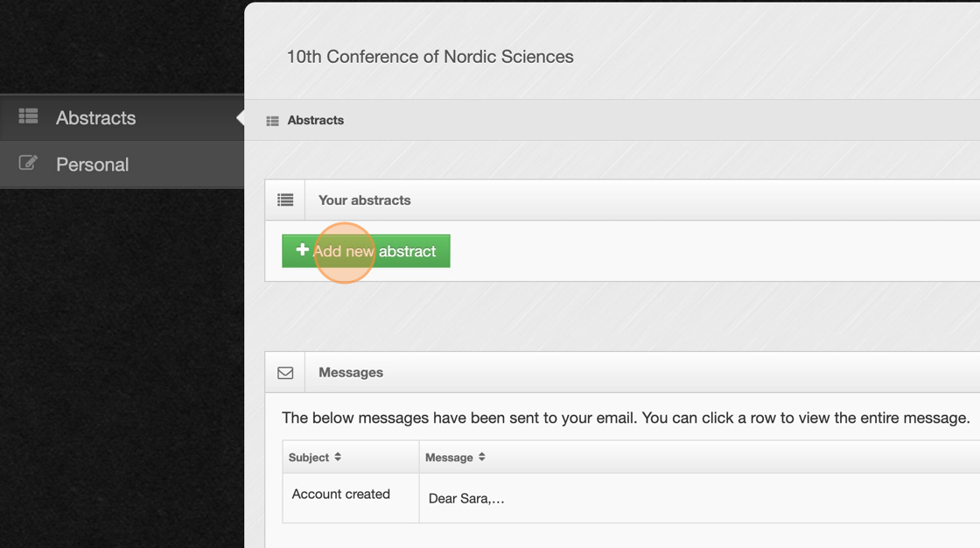Click the Abstracts list icon in sidebar
The width and height of the screenshot is (980, 548).
[x=28, y=116]
